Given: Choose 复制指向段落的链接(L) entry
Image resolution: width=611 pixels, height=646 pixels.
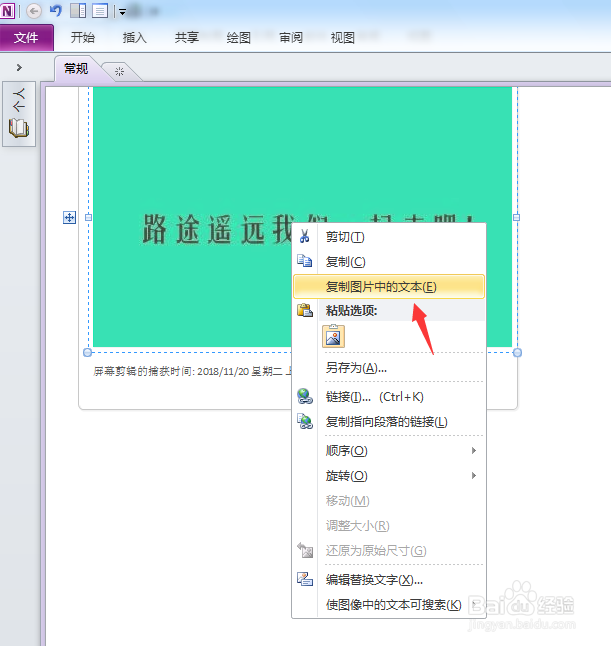Looking at the screenshot, I should pos(389,421).
